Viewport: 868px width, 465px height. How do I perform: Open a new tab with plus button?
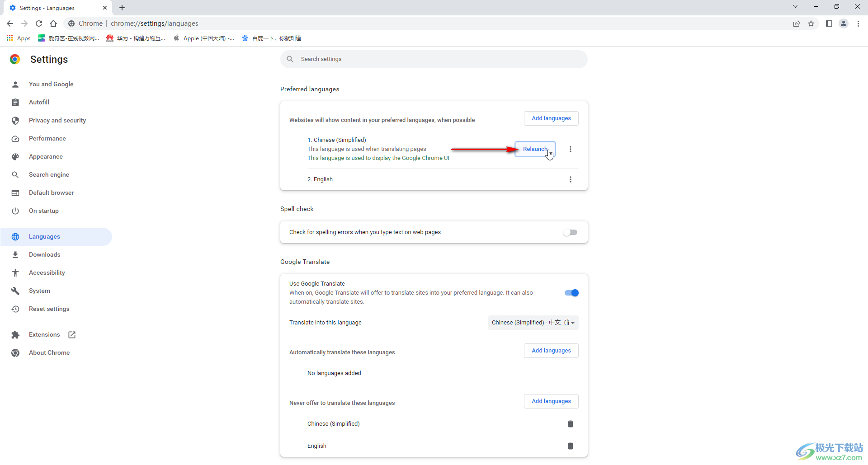coord(122,8)
